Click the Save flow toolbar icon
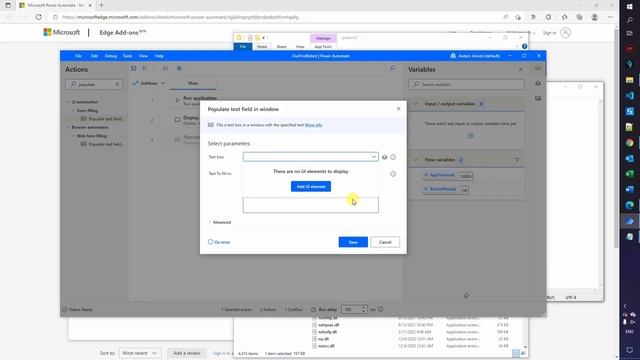Viewport: 640px width, 360px height. coord(133,69)
